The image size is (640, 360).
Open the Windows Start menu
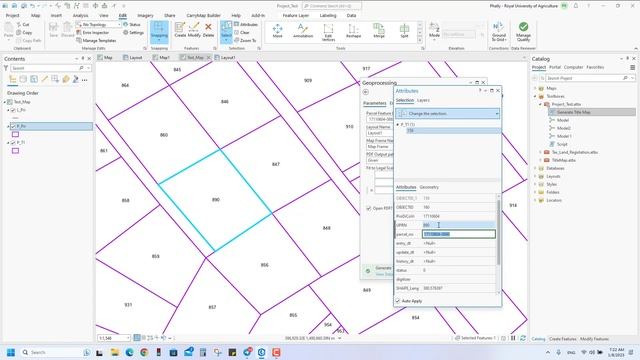(x=11, y=352)
